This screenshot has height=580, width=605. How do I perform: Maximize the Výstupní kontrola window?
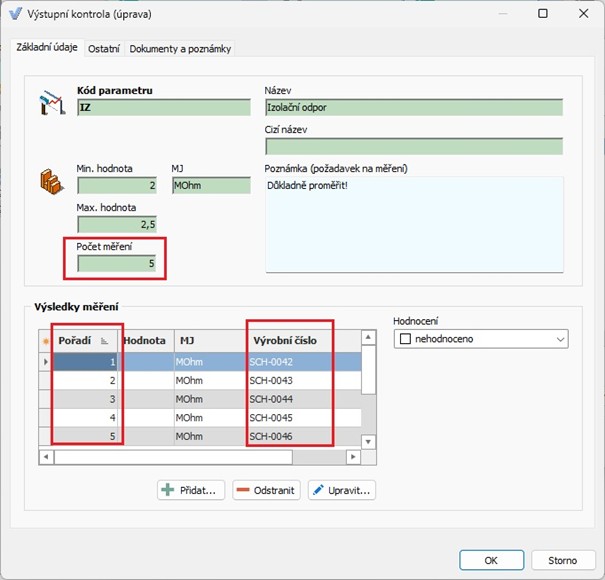point(543,14)
